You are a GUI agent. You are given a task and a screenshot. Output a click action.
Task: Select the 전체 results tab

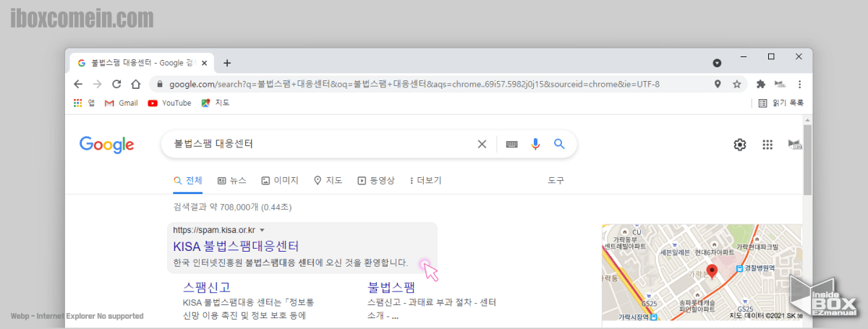[x=188, y=181]
